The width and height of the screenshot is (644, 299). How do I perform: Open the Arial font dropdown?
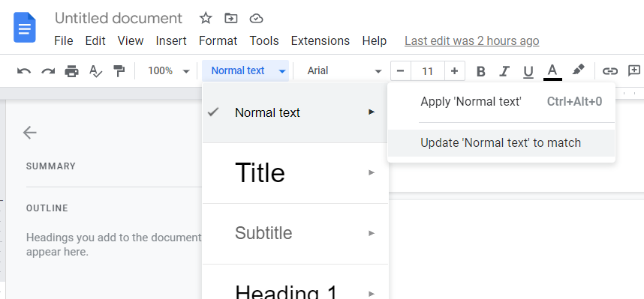click(x=344, y=71)
